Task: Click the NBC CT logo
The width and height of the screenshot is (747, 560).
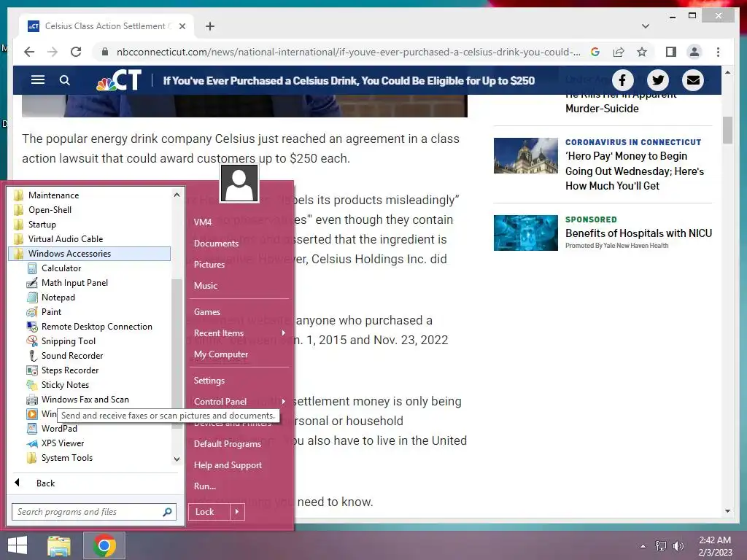Action: (x=119, y=80)
